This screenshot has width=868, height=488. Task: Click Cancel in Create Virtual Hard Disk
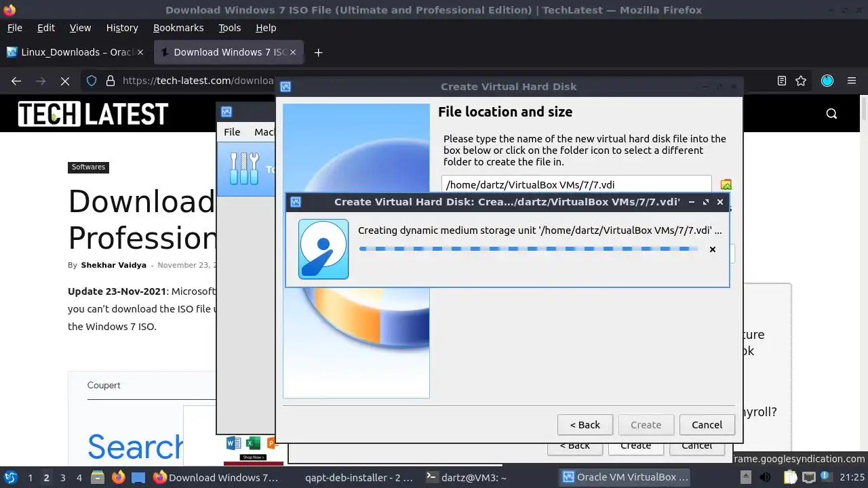pos(707,425)
